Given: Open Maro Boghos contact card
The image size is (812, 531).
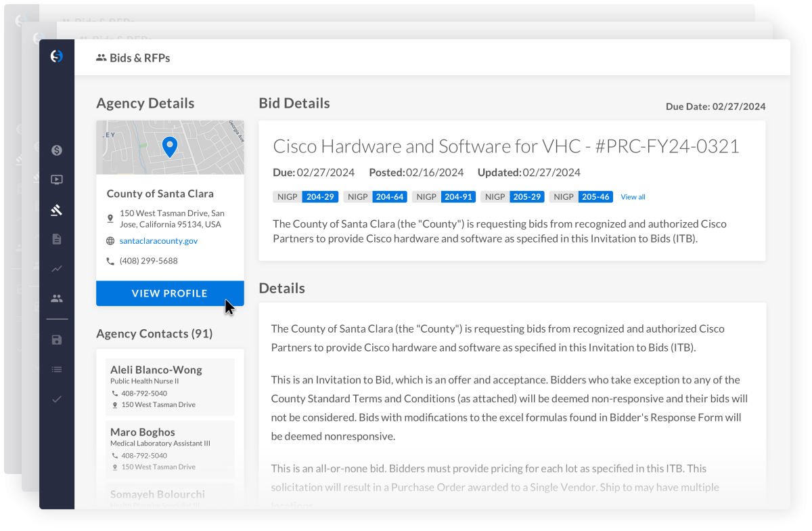Looking at the screenshot, I should 170,449.
